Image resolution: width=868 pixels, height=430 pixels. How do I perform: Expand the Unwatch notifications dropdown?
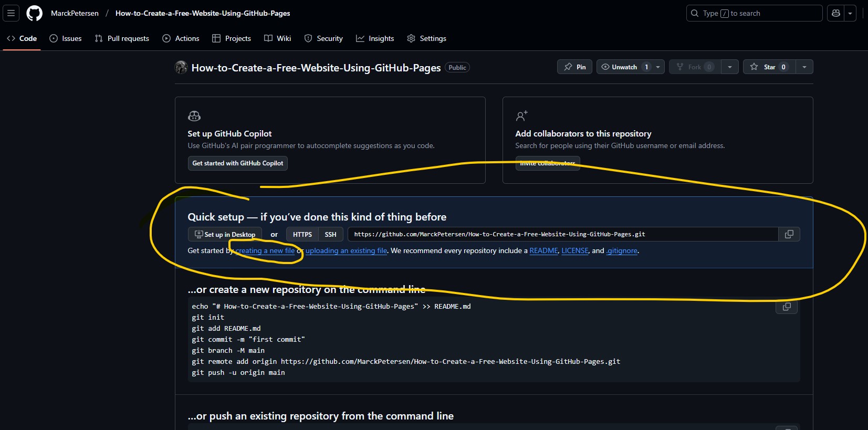(658, 67)
